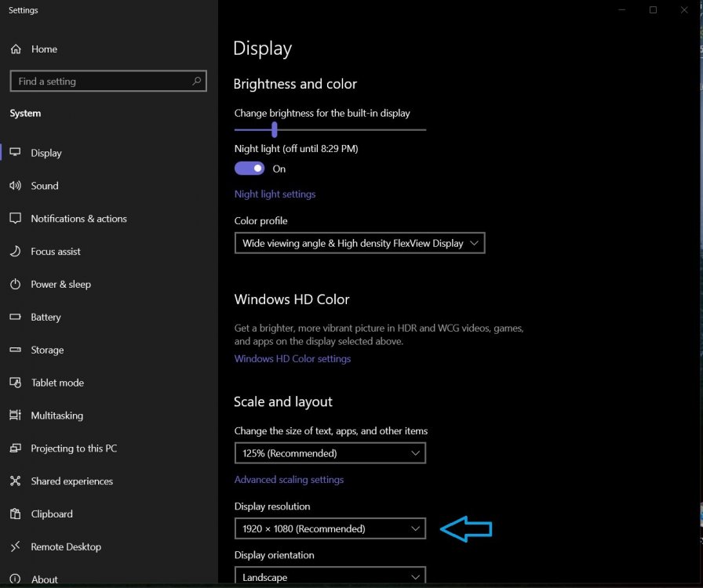Image resolution: width=703 pixels, height=588 pixels.
Task: Click the Sound speaker icon
Action: coord(15,186)
